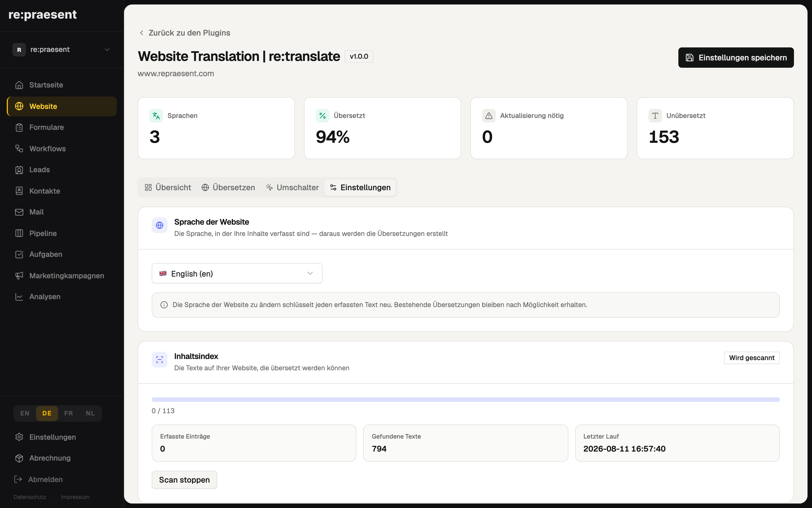812x508 pixels.
Task: Click the Pipeline columns icon
Action: pos(19,233)
